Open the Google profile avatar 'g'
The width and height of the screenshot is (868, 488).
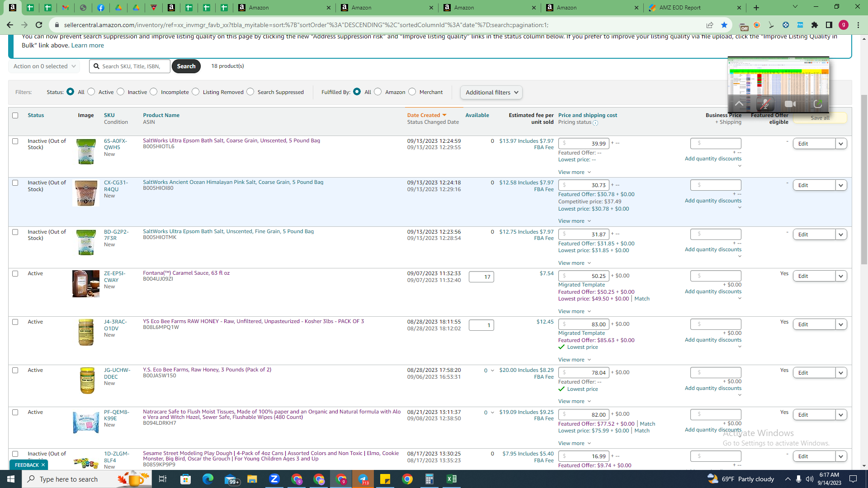(x=844, y=25)
